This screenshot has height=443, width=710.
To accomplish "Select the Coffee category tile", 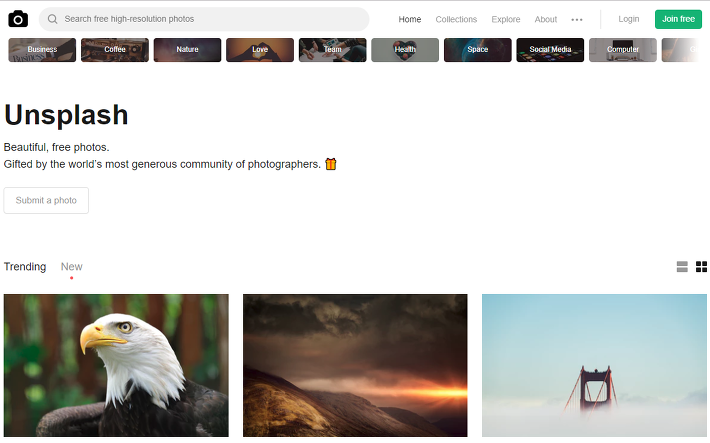I will click(115, 50).
